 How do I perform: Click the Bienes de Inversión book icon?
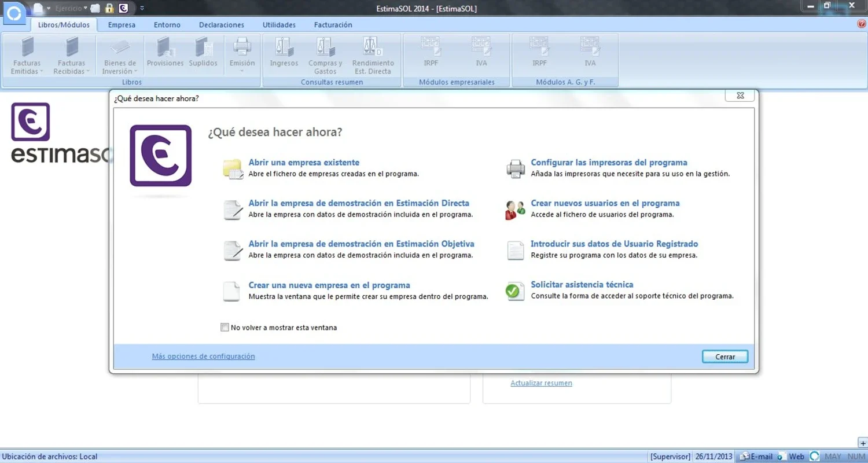coord(120,46)
